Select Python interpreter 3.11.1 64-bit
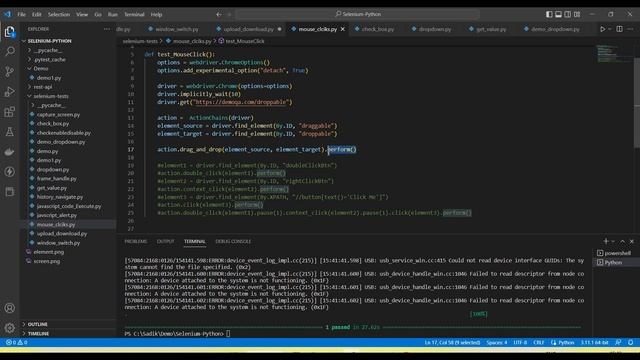 (594, 342)
